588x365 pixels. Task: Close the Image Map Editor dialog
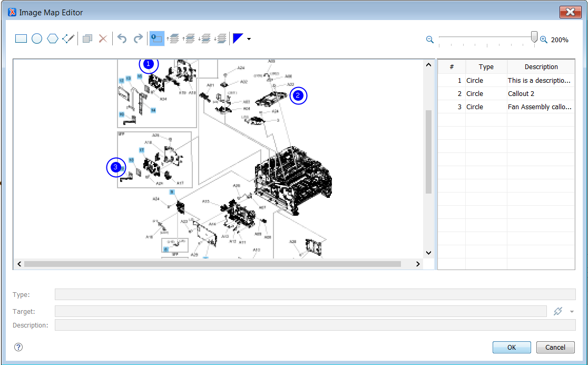(571, 12)
